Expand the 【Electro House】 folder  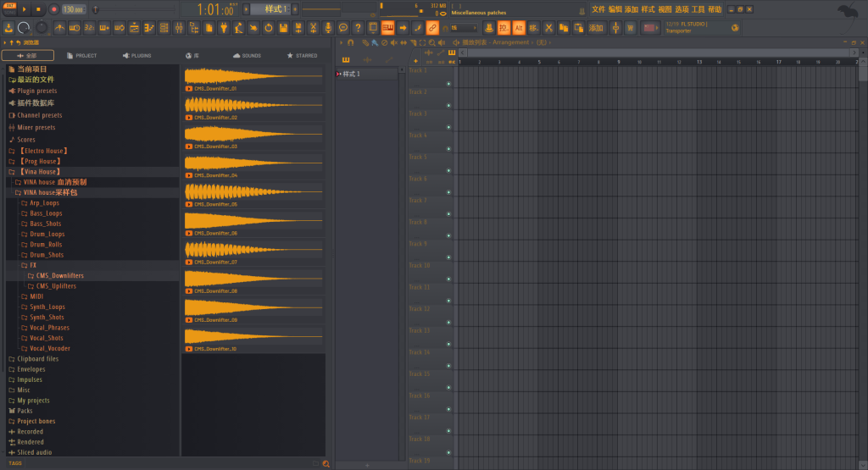click(43, 151)
